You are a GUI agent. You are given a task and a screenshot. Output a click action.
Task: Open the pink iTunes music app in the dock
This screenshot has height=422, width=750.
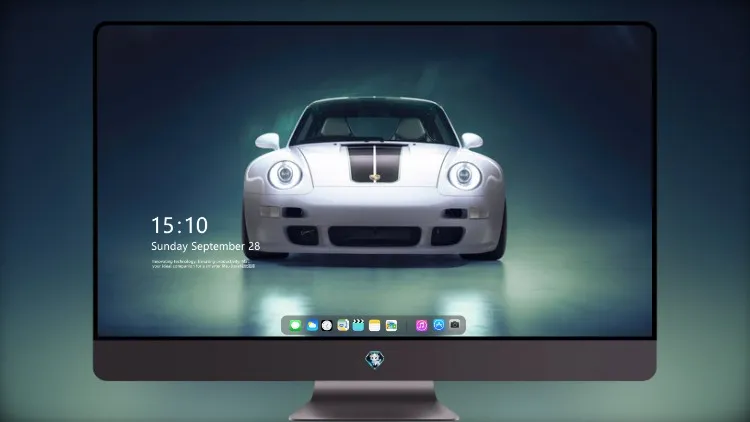point(421,325)
